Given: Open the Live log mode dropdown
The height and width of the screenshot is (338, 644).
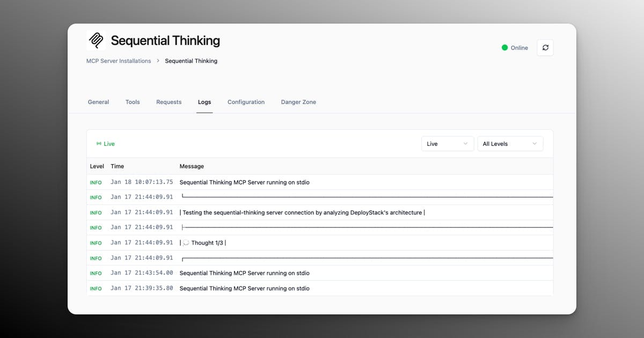Looking at the screenshot, I should 447,143.
